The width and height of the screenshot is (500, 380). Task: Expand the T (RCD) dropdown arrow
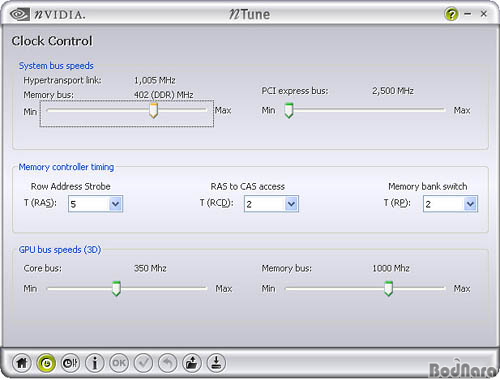click(291, 204)
